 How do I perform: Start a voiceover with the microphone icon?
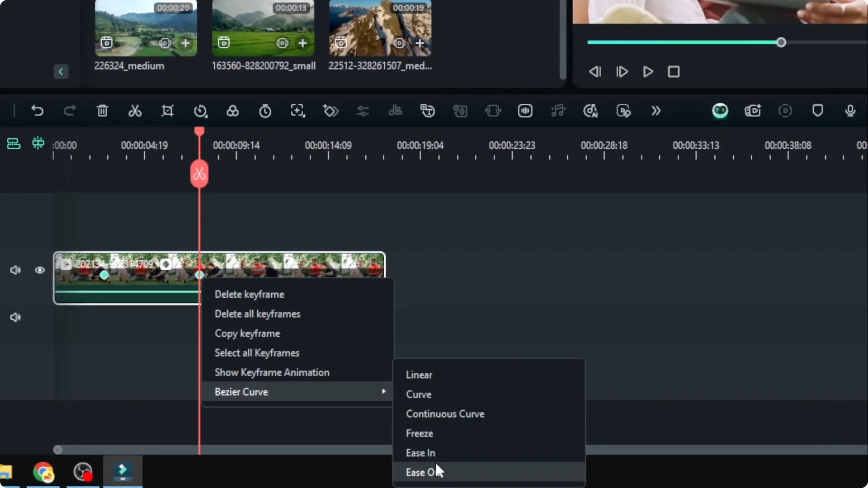click(849, 111)
